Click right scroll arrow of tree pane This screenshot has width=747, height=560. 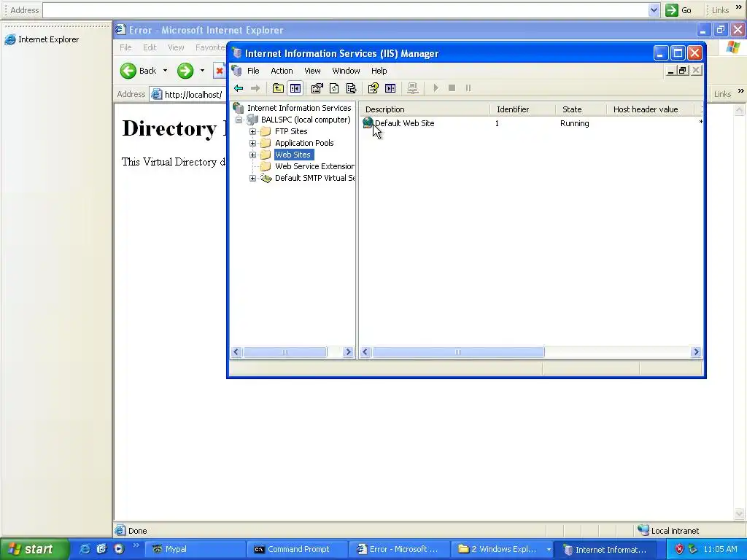tap(348, 352)
